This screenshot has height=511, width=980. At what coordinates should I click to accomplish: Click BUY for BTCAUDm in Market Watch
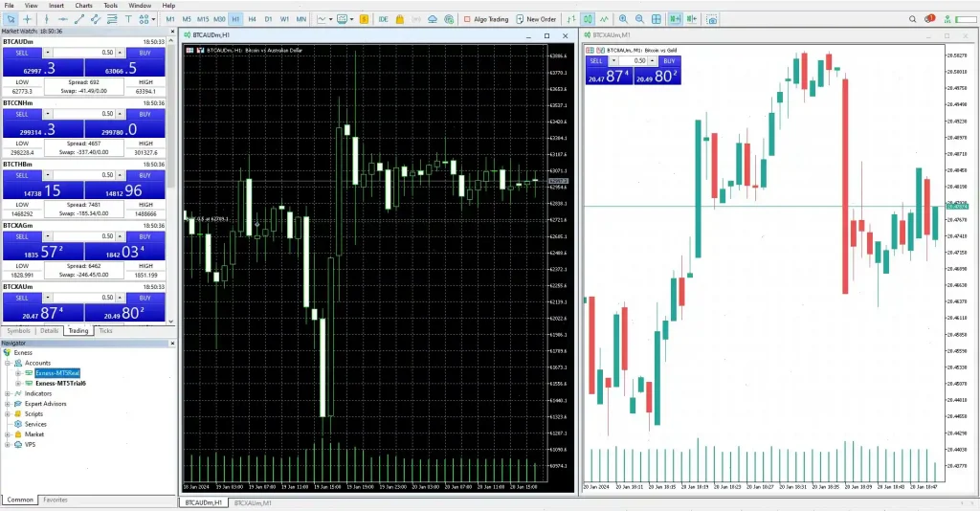coord(145,53)
